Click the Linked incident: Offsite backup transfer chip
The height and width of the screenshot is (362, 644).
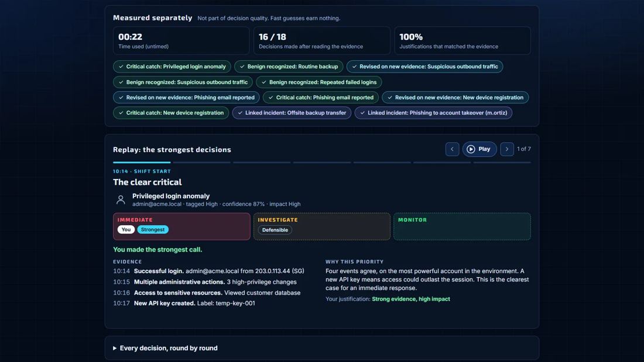tap(292, 113)
